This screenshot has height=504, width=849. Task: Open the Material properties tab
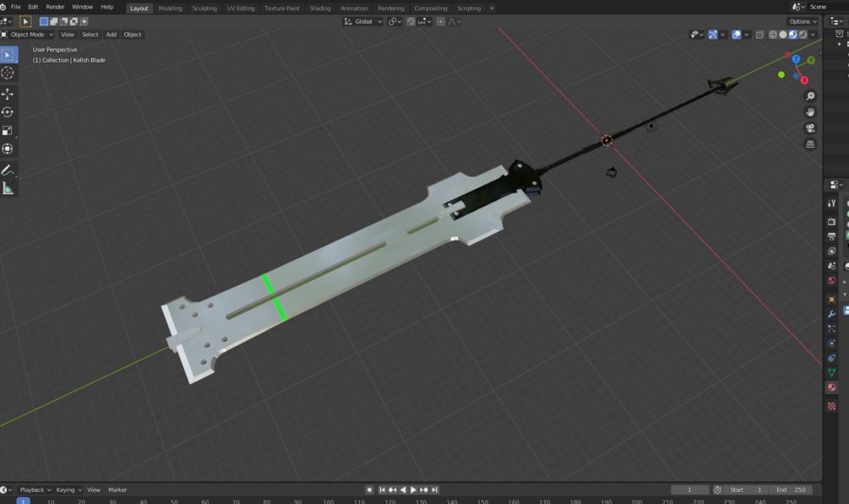click(x=831, y=387)
